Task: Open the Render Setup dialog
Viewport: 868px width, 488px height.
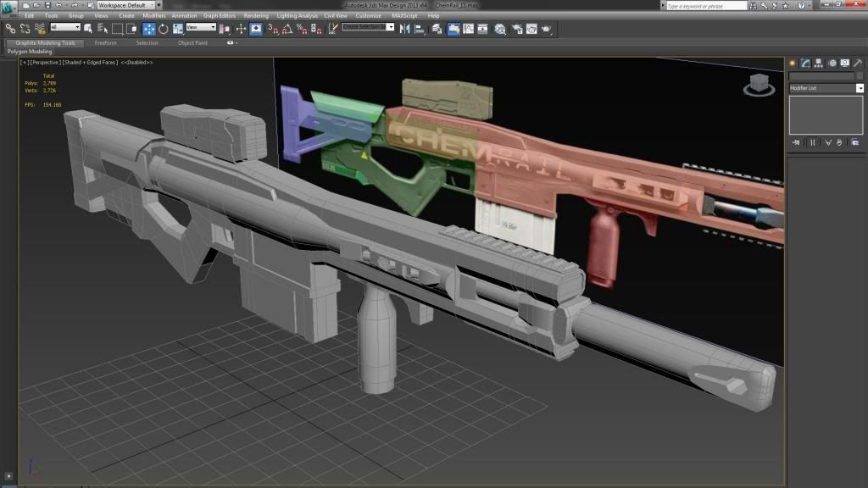Action: coord(518,29)
